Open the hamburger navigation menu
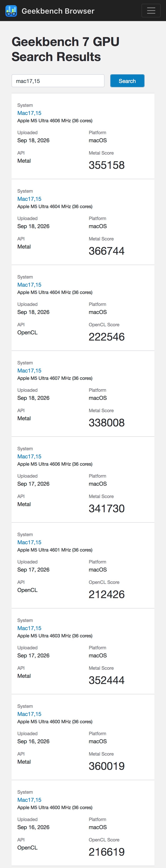The height and width of the screenshot is (868, 166). (x=151, y=10)
